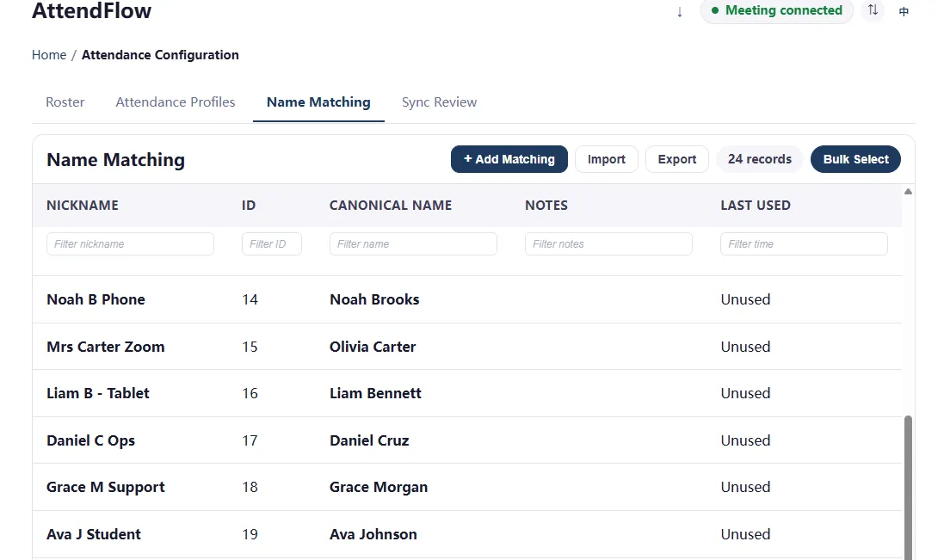Focus the Filter nickname field
Image resolution: width=944 pixels, height=560 pixels.
pyautogui.click(x=130, y=243)
